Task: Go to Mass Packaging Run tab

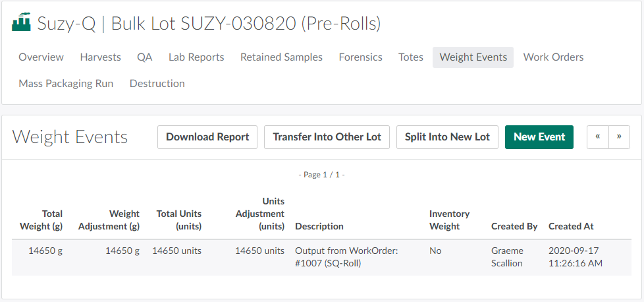Action: (x=66, y=84)
